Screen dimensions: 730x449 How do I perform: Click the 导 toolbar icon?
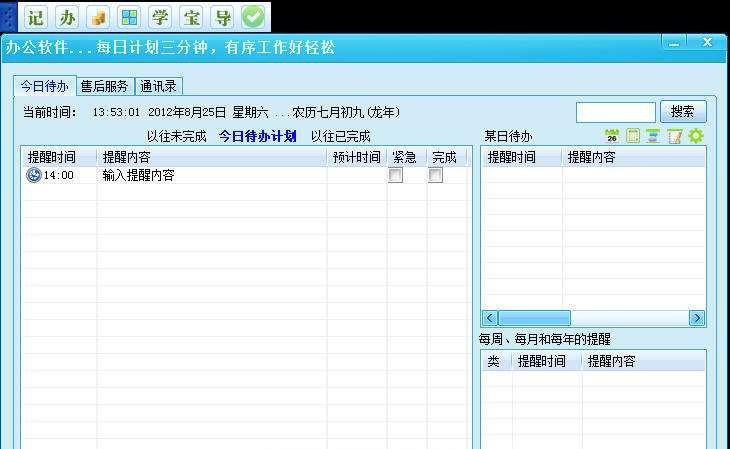[223, 18]
